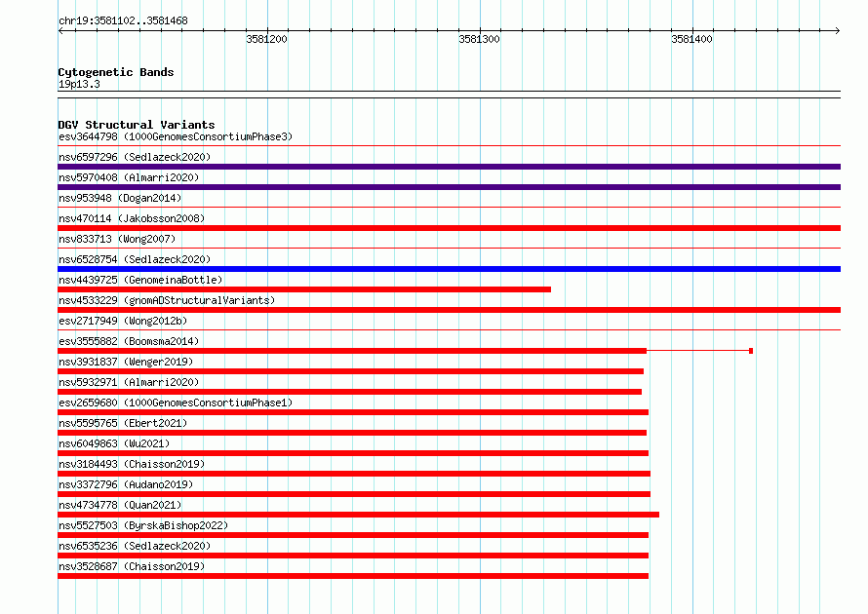The image size is (868, 614).
Task: Open nsv953948 (Dogan2014) variant label
Action: click(120, 198)
